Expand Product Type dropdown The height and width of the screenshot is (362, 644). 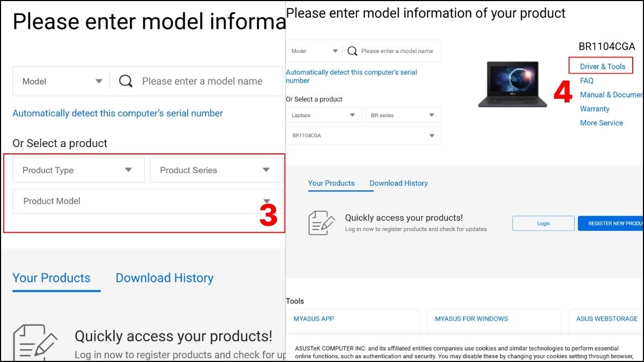(78, 170)
